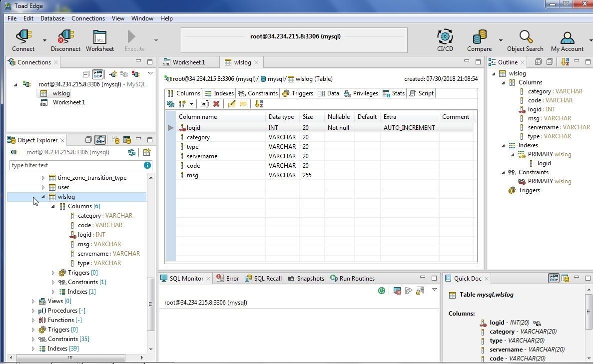This screenshot has width=593, height=364.
Task: Open the Database menu
Action: click(52, 18)
